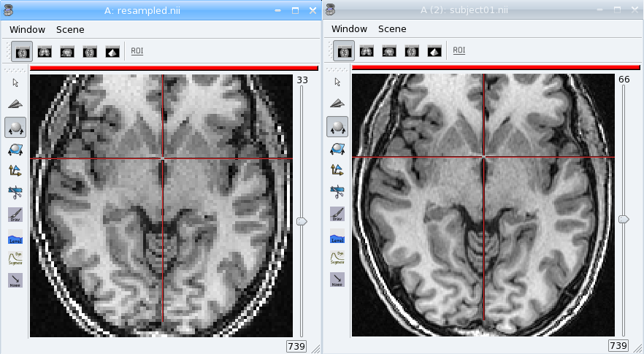Select axial view in resampled.nii window
The width and height of the screenshot is (644, 354).
point(22,52)
